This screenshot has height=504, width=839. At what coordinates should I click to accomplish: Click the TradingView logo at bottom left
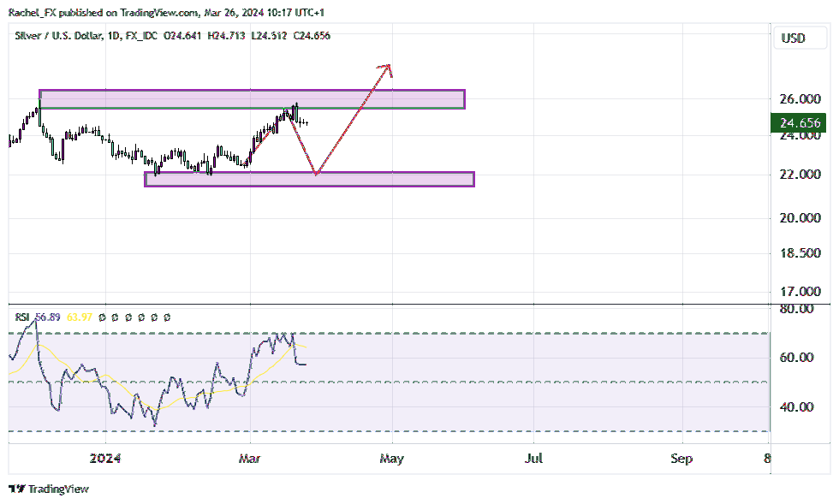pyautogui.click(x=49, y=489)
